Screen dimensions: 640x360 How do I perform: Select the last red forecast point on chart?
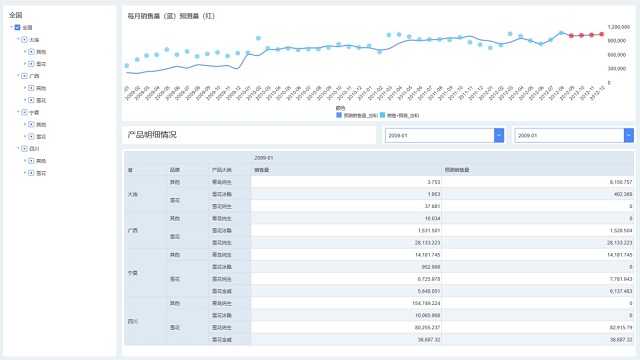click(602, 34)
